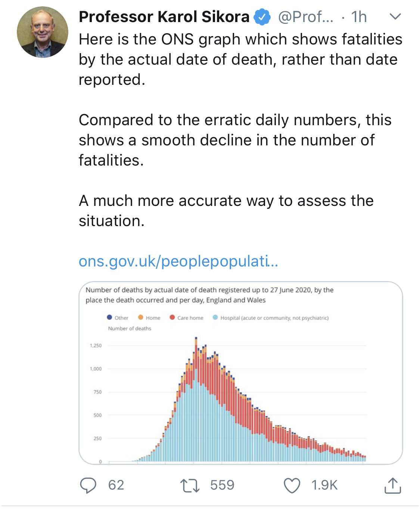View the 559 retweets count
The width and height of the screenshot is (420, 509).
point(222,485)
